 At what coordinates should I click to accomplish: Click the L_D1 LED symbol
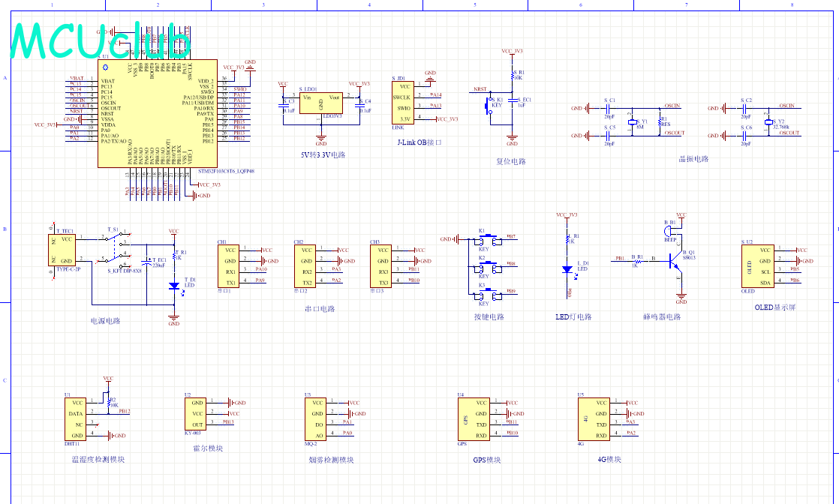point(567,269)
